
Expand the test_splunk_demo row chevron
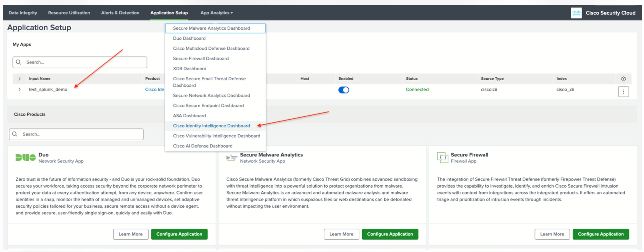(x=20, y=89)
